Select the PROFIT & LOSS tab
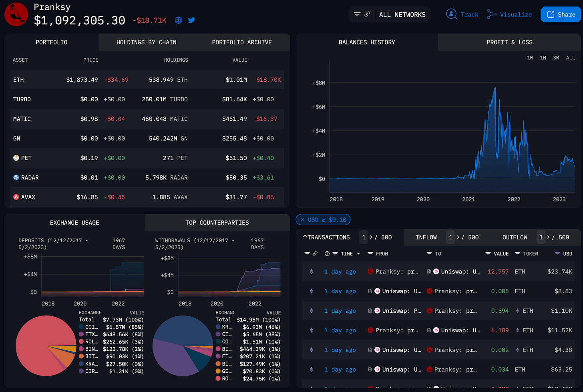The width and height of the screenshot is (583, 392). [509, 42]
